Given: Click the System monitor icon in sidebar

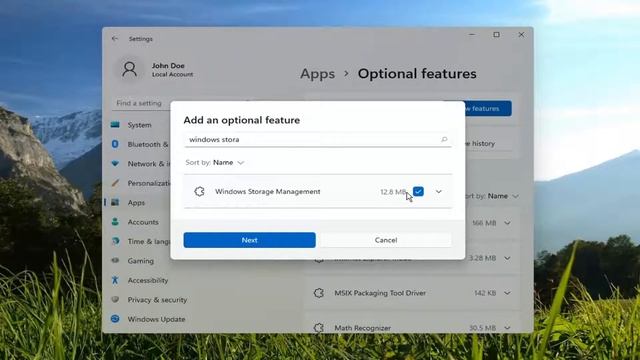Looking at the screenshot, I should tap(115, 124).
